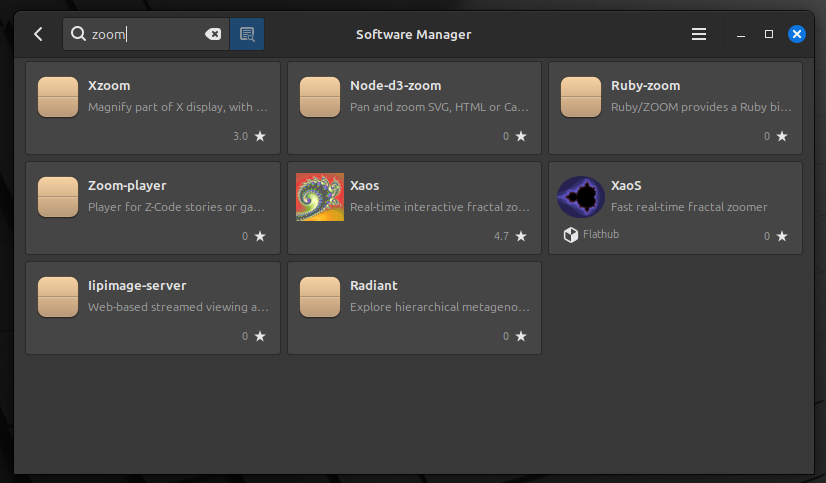Viewport: 826px width, 483px height.
Task: Click the Radiant rating star
Action: coord(521,337)
